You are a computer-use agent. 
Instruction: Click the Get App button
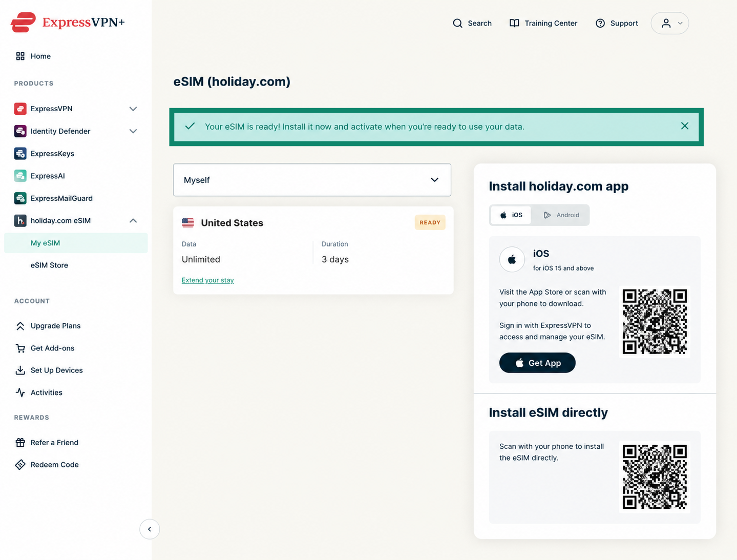click(x=537, y=363)
